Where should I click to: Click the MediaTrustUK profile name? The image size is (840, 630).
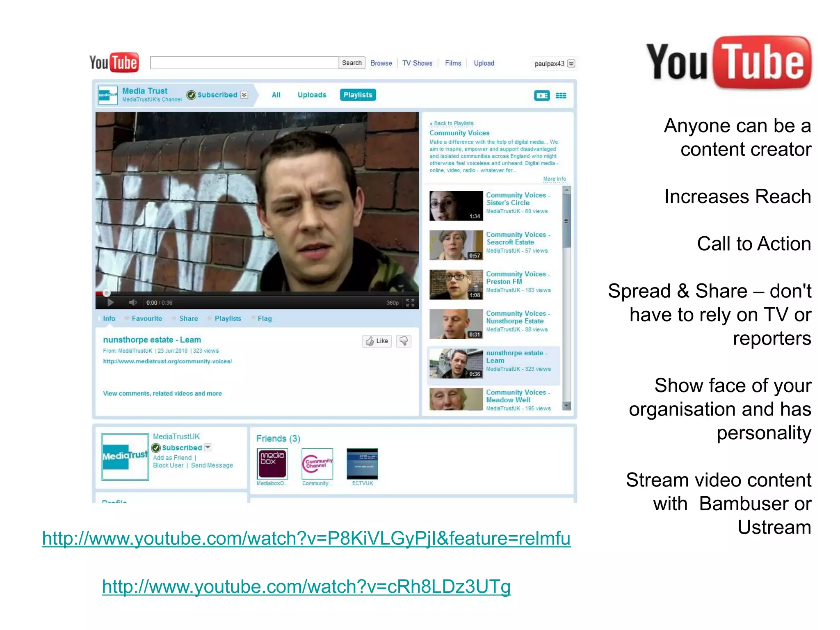click(x=176, y=436)
